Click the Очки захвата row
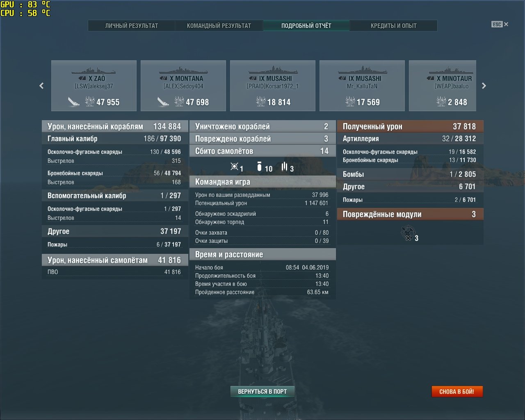This screenshot has width=525, height=420. [262, 233]
